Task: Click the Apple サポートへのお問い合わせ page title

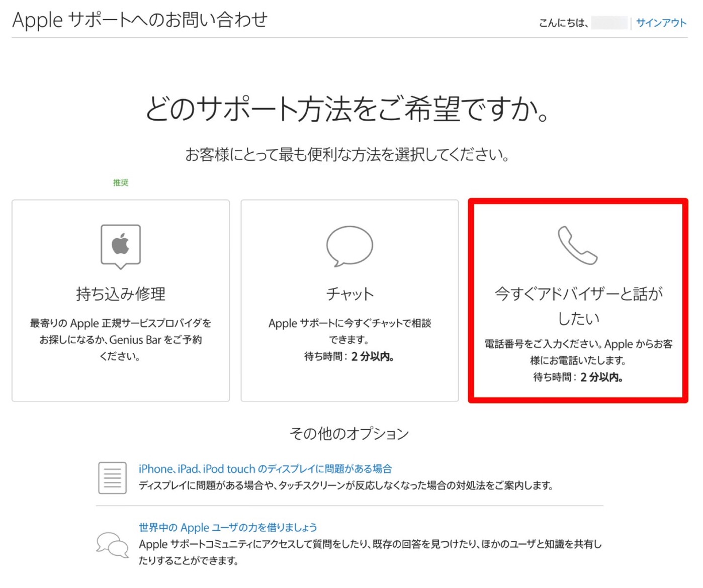Action: point(140,20)
